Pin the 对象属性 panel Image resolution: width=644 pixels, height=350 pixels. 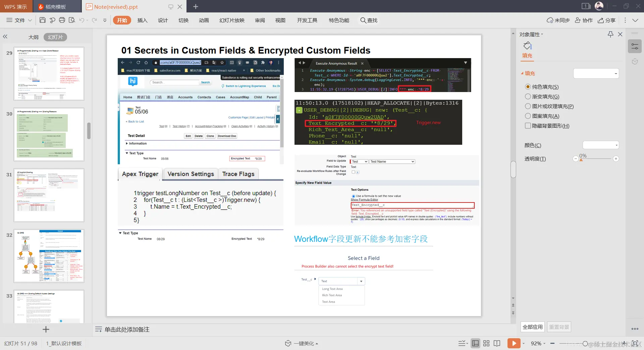[610, 34]
